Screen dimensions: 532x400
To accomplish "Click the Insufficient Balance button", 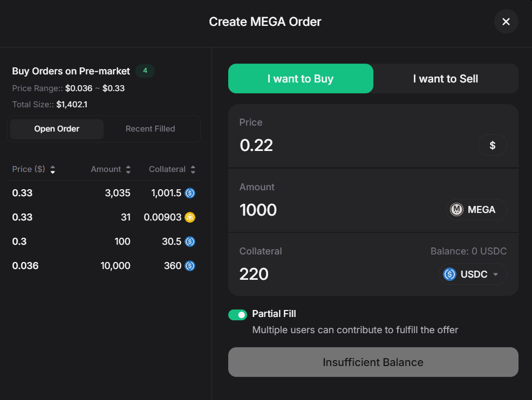I will coord(373,362).
